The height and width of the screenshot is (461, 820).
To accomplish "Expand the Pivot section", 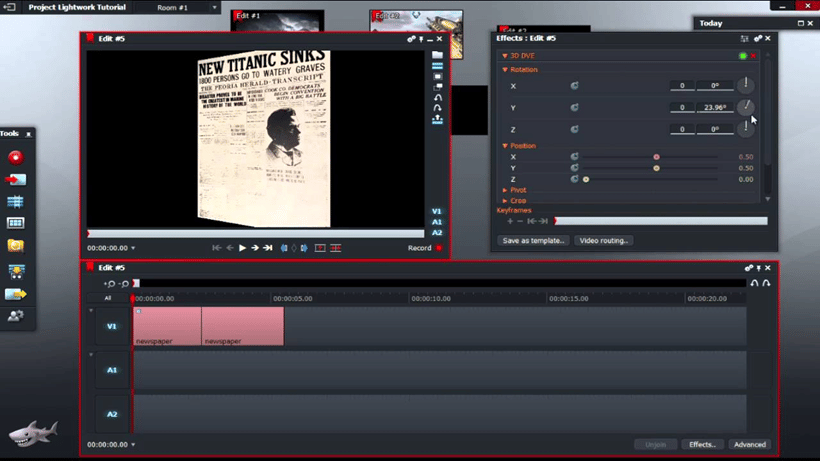I will (x=505, y=190).
